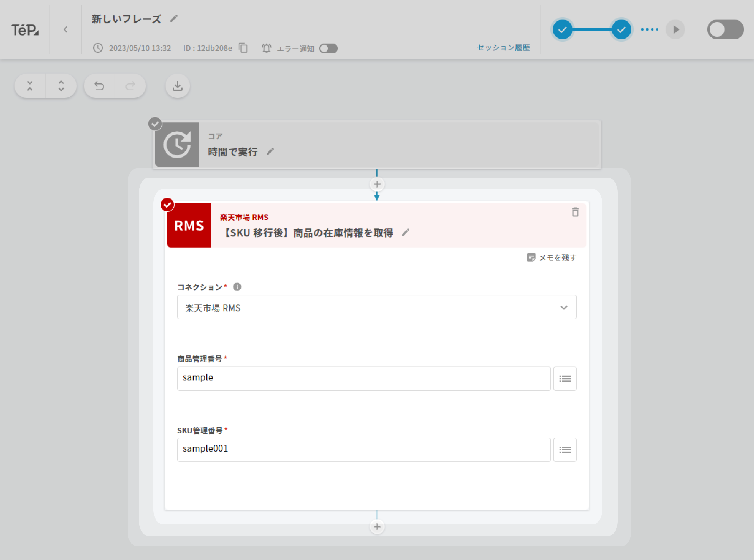Click the SKU管理番号 input field
Screen dimensions: 754x560
point(363,450)
